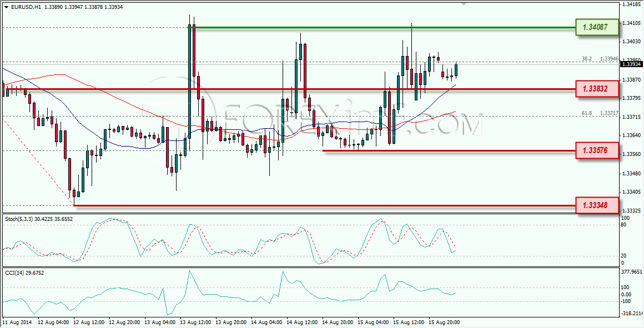The height and width of the screenshot is (328, 644).
Task: Click the 1.34030 price axis value
Action: (x=632, y=42)
